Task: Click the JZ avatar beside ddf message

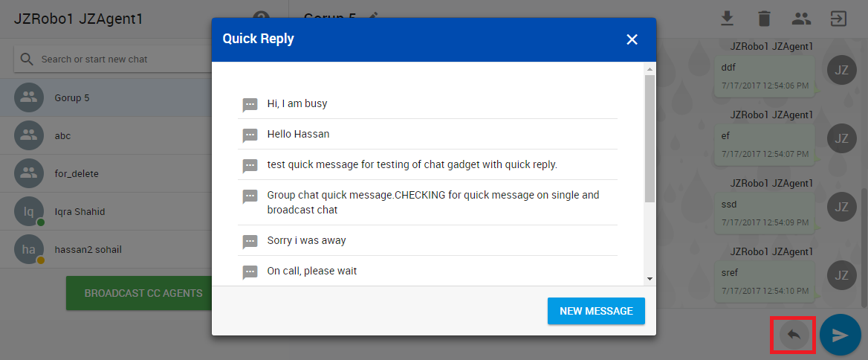Action: (841, 70)
